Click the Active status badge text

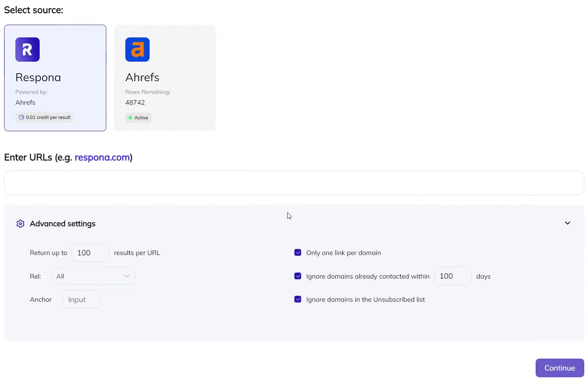[x=141, y=118]
